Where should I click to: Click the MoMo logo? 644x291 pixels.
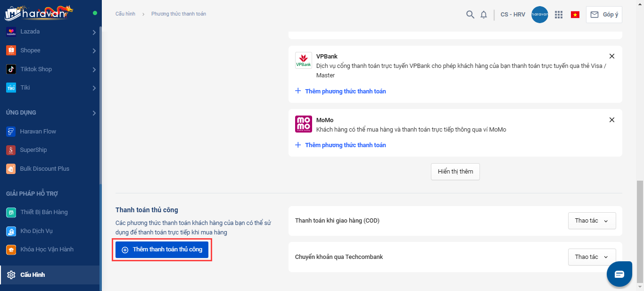pos(304,124)
